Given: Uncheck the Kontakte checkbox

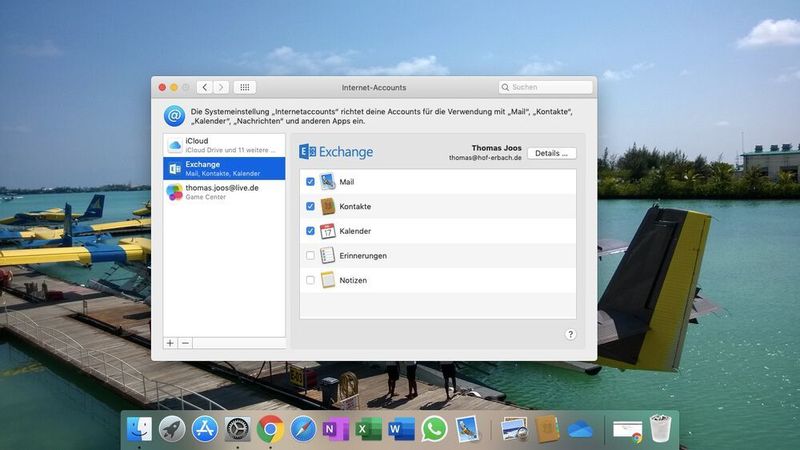Looking at the screenshot, I should pos(310,206).
